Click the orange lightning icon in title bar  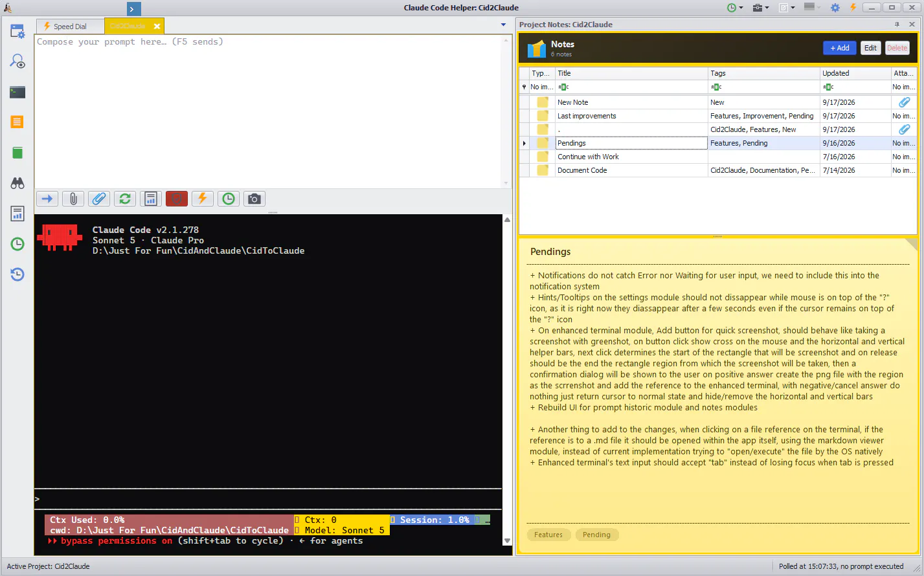click(853, 8)
